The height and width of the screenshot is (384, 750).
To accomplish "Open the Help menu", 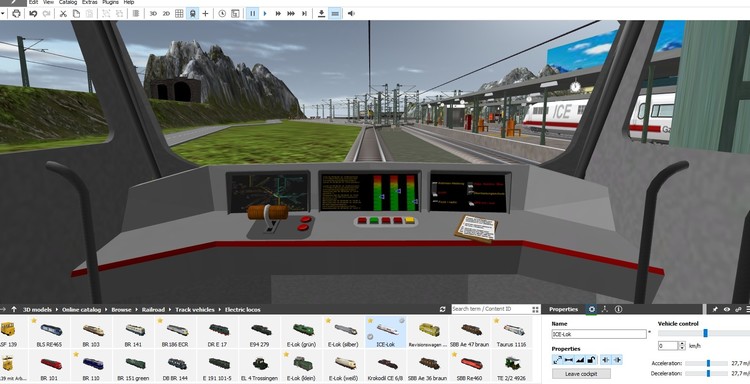I will click(x=129, y=2).
